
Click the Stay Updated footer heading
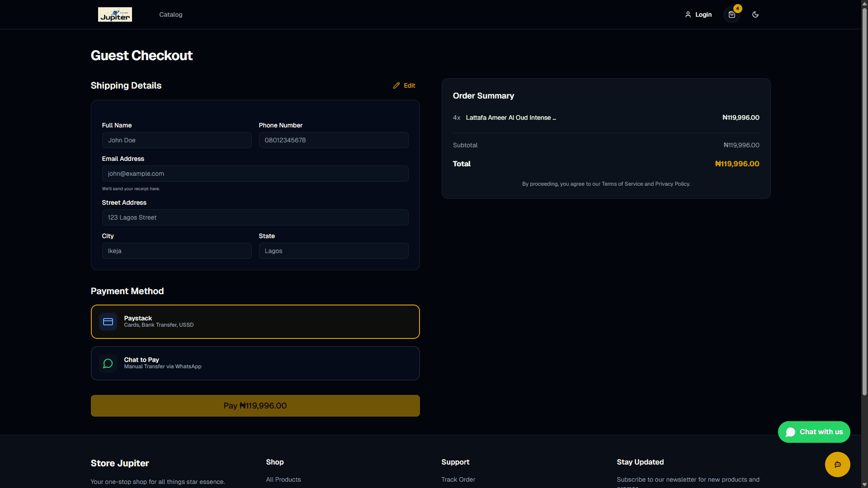640,462
